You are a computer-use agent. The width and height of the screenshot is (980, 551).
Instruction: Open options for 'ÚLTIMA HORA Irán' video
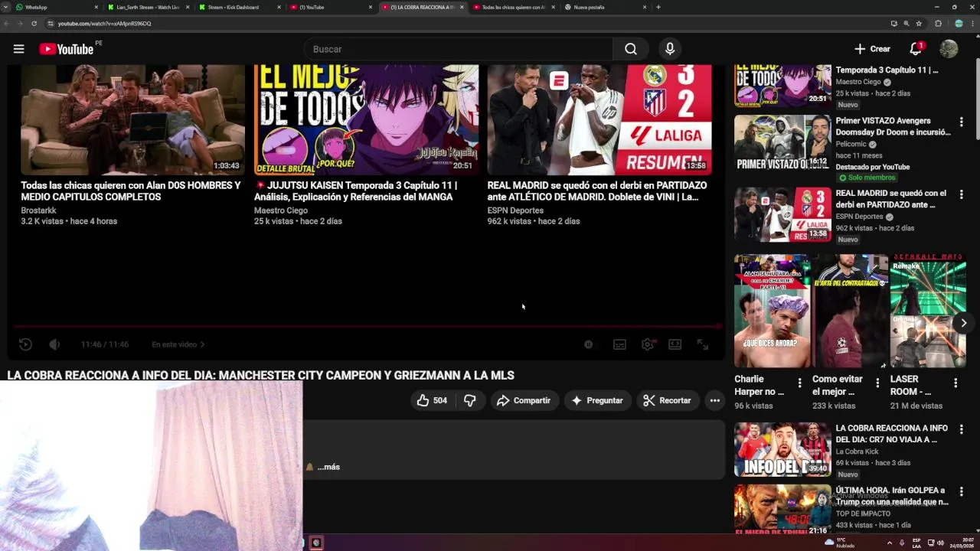click(961, 492)
